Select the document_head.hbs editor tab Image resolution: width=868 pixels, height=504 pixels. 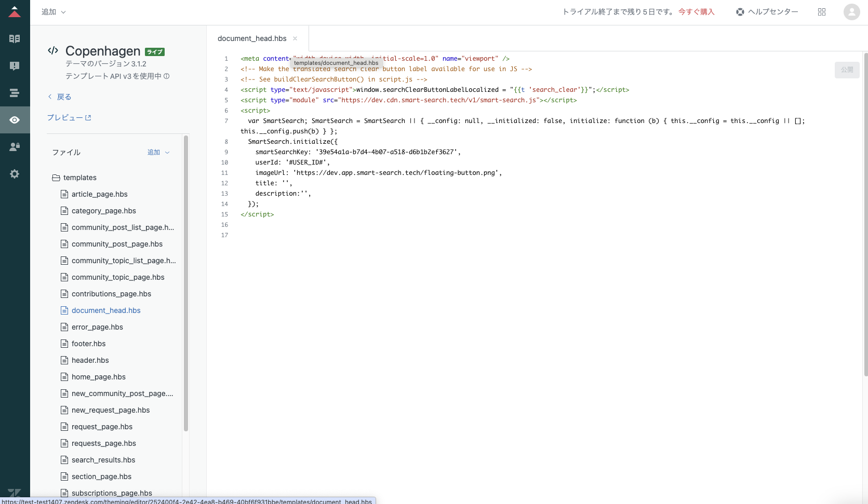click(252, 38)
